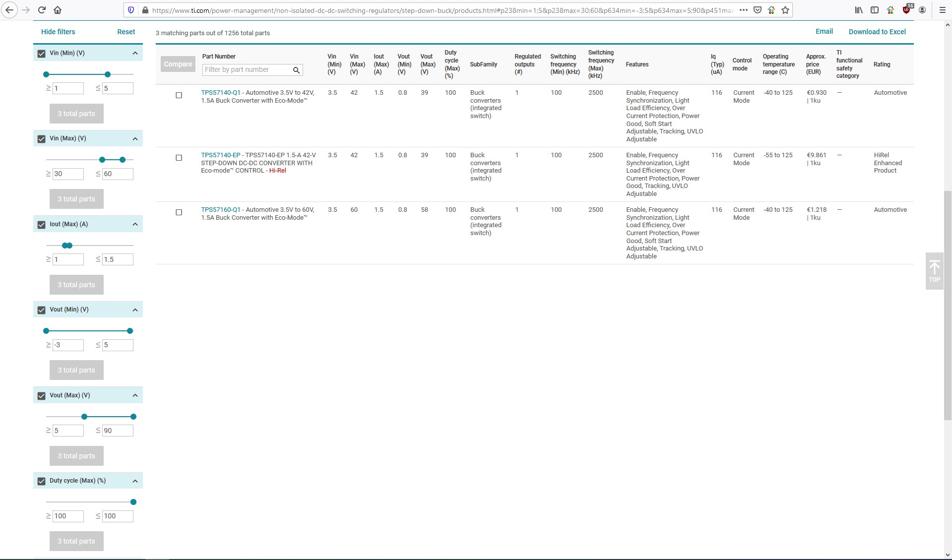
Task: Click the Compare button
Action: [178, 64]
